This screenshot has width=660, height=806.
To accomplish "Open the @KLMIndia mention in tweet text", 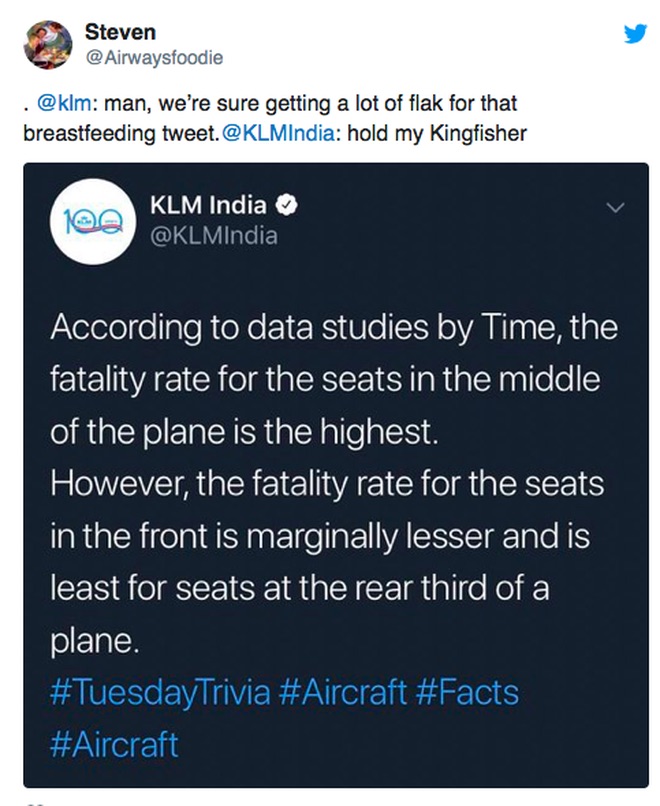I will point(278,133).
